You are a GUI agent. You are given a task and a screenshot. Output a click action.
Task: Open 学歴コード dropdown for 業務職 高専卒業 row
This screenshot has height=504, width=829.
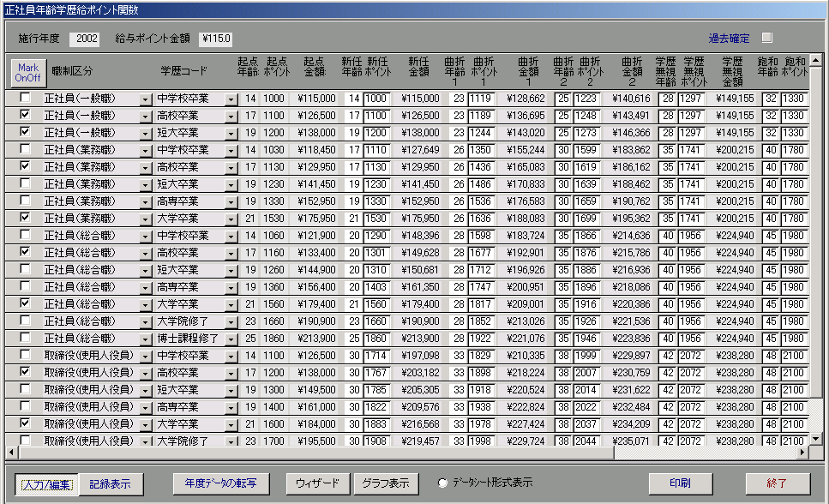click(231, 202)
